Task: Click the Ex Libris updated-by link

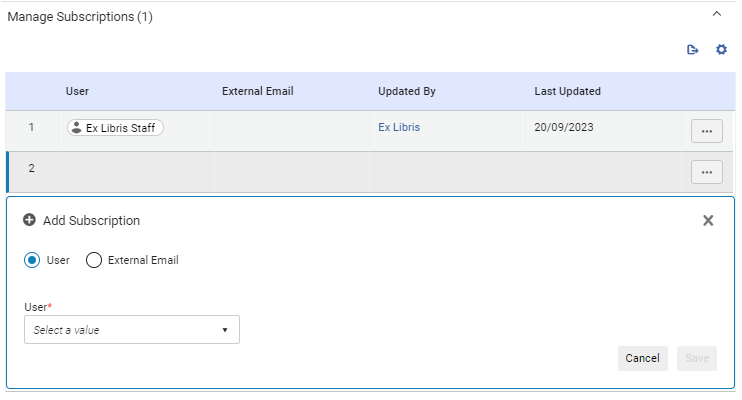Action: [399, 128]
